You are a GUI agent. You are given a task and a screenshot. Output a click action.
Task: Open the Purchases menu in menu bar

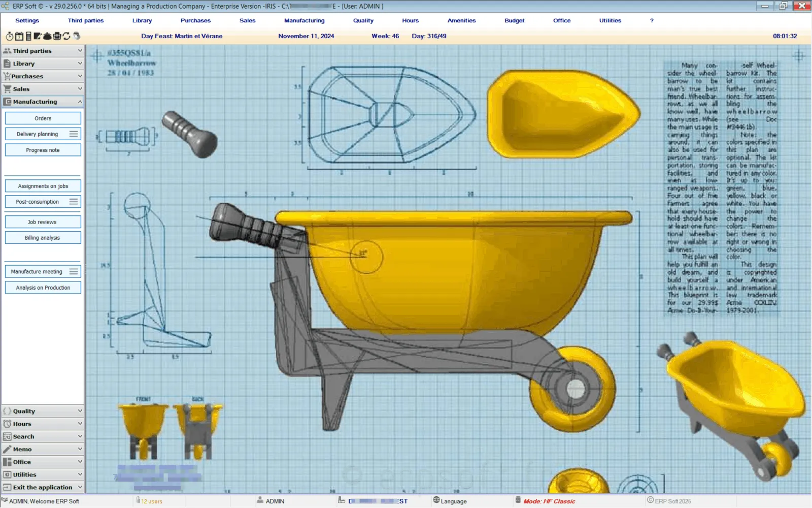[195, 21]
